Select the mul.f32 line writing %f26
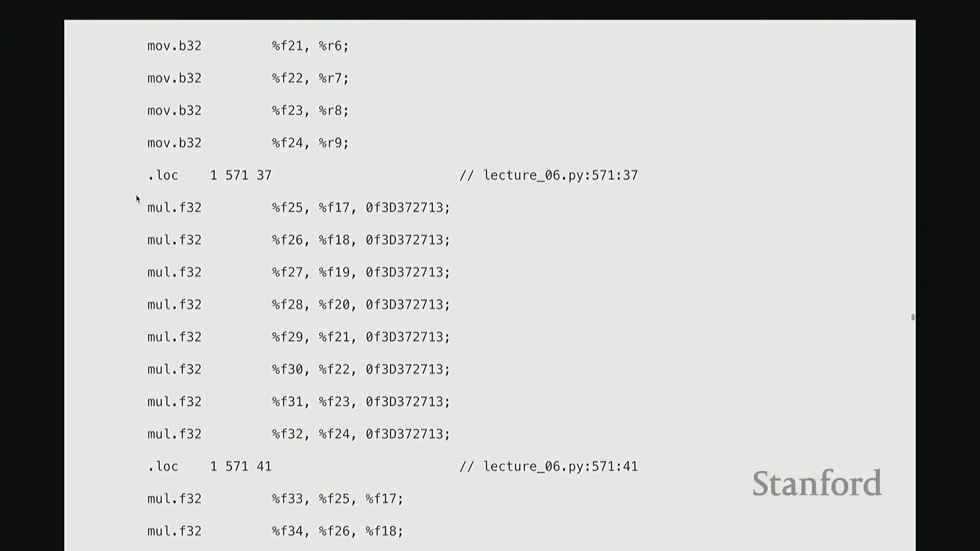980x551 pixels. click(299, 240)
